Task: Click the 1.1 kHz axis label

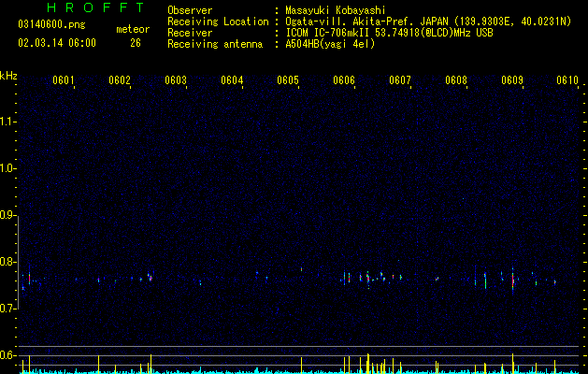Action: tap(7, 122)
